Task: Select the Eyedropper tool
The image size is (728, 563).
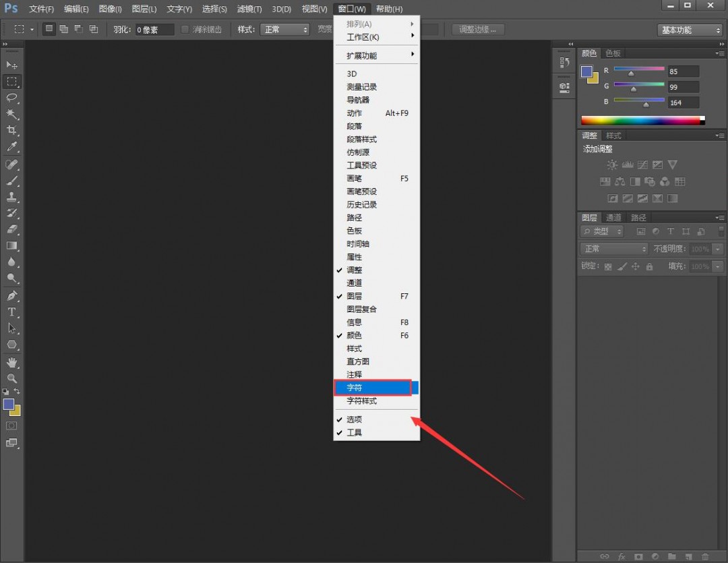Action: [11, 146]
